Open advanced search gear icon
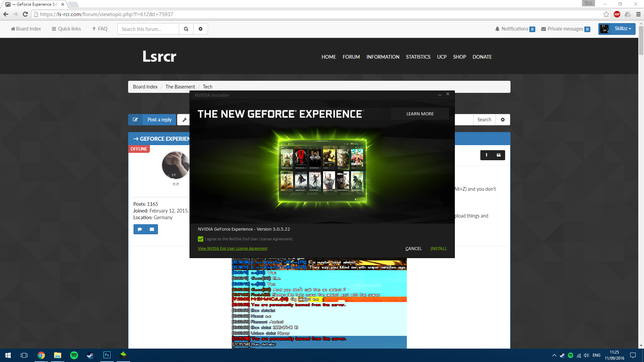This screenshot has height=362, width=644. pyautogui.click(x=201, y=29)
